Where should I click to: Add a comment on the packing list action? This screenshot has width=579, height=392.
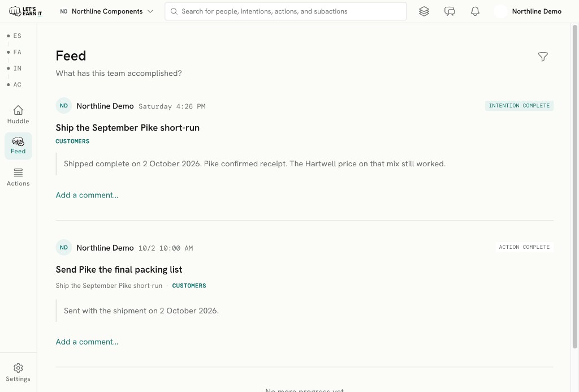[x=87, y=342]
